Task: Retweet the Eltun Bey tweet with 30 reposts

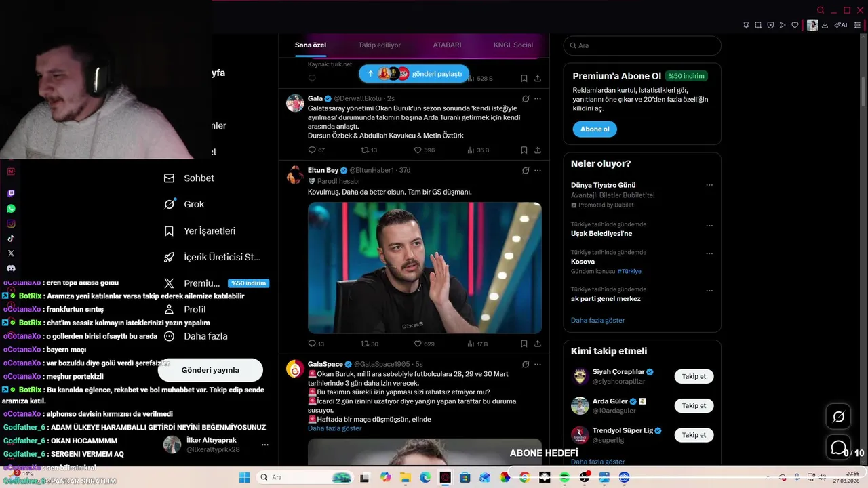Action: point(370,344)
